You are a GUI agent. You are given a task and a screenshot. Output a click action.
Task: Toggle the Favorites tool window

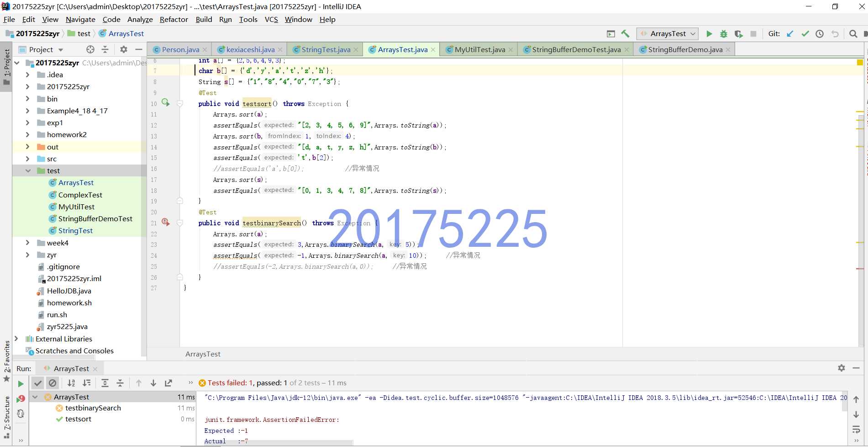pyautogui.click(x=6, y=362)
